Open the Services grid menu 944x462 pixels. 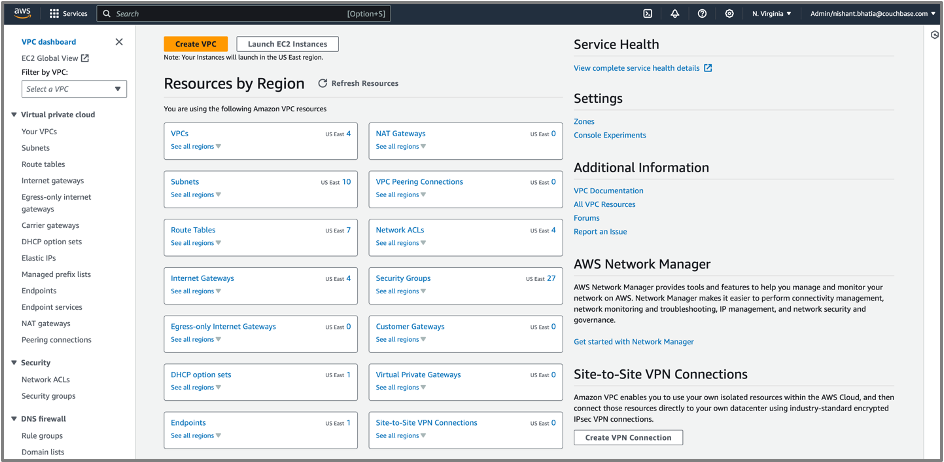coord(68,13)
